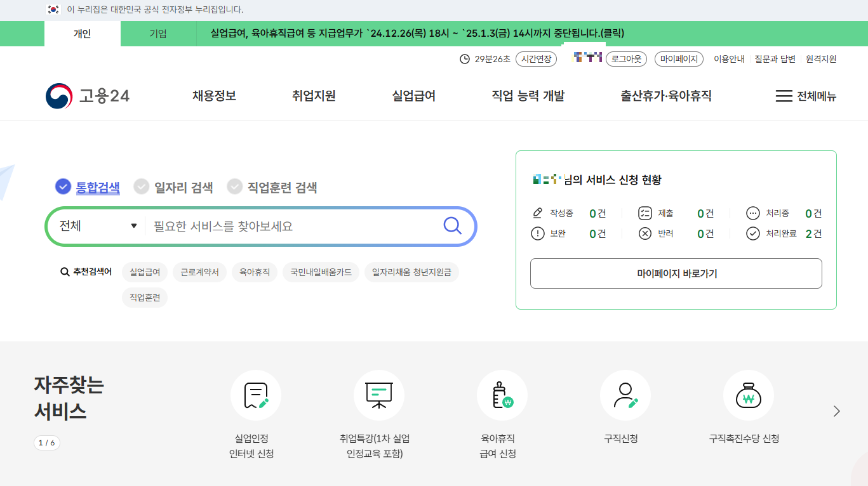Select the 통합검색 search option
The width and height of the screenshot is (868, 486).
[88, 187]
